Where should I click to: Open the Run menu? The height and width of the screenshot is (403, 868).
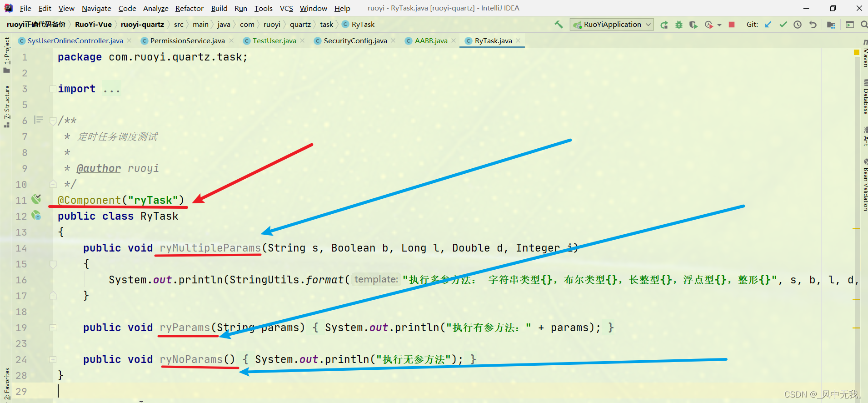(241, 8)
